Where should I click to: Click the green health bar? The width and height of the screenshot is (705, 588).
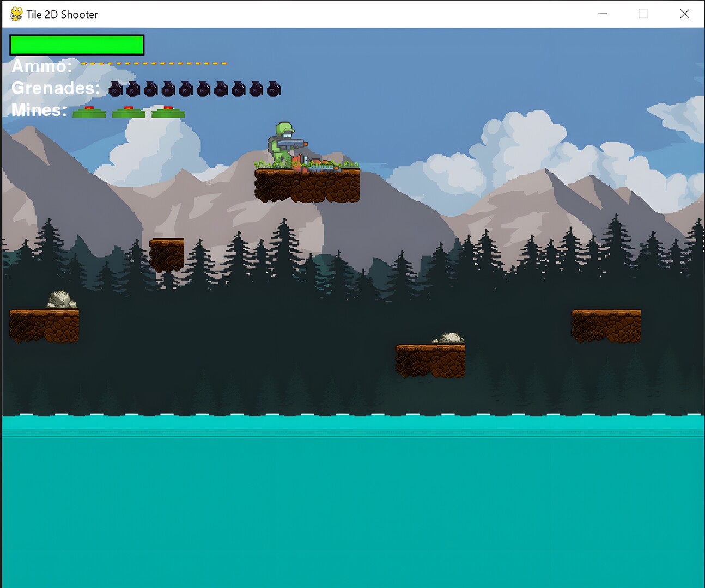pos(76,45)
